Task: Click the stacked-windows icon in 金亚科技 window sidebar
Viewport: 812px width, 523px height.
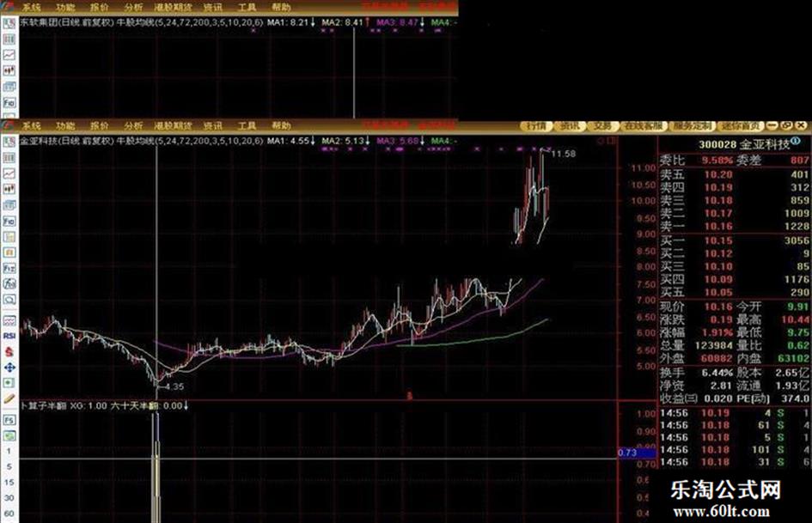Action: coord(9,205)
